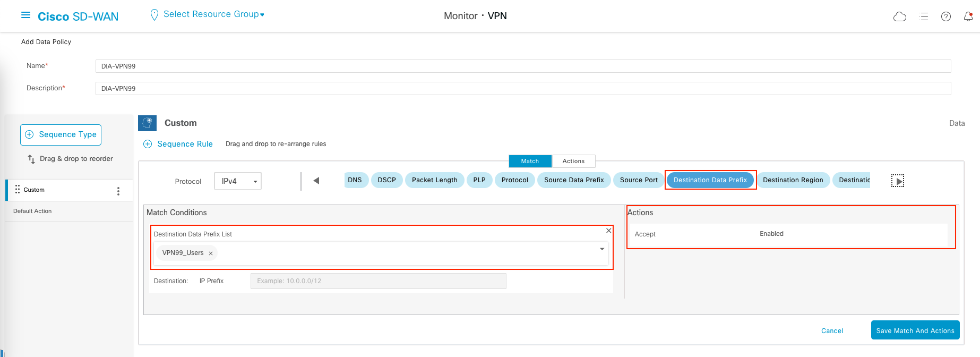View notifications bell icon
Image resolution: width=980 pixels, height=357 pixels.
[968, 16]
